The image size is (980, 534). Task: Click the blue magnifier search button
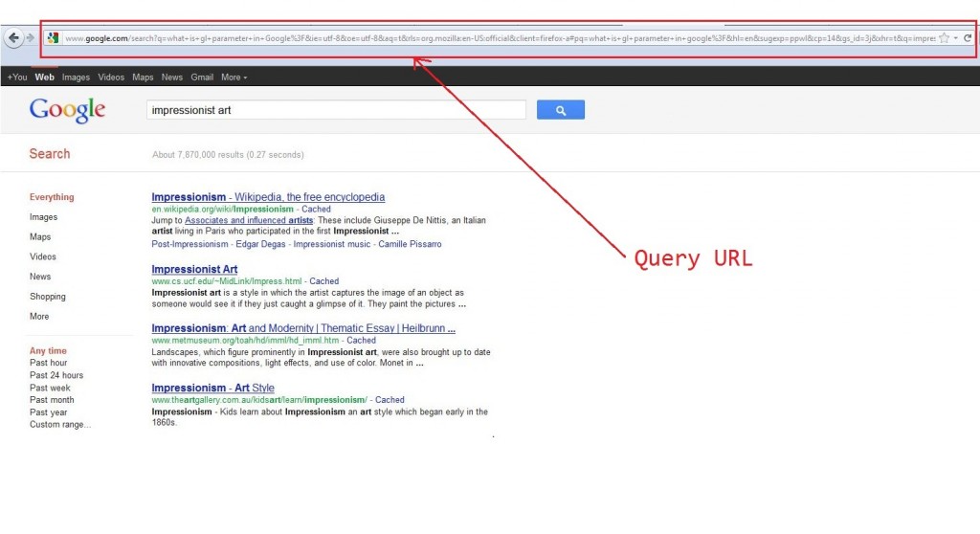pos(561,110)
